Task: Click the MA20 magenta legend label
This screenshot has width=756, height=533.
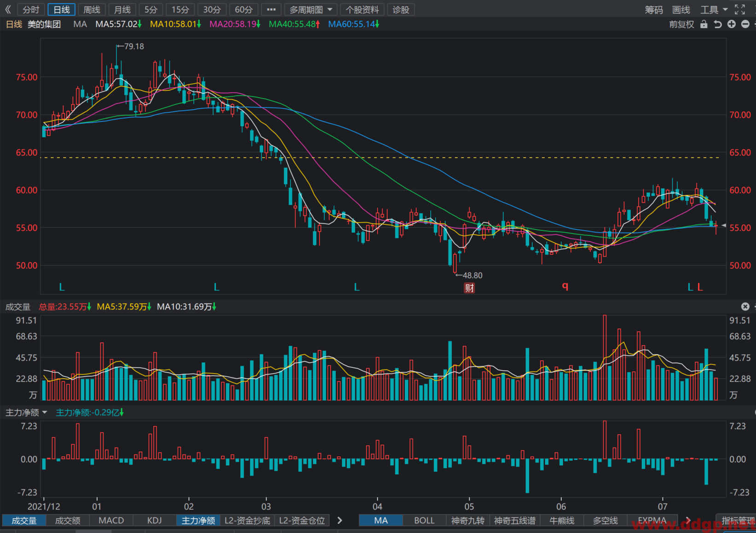Action: point(235,24)
